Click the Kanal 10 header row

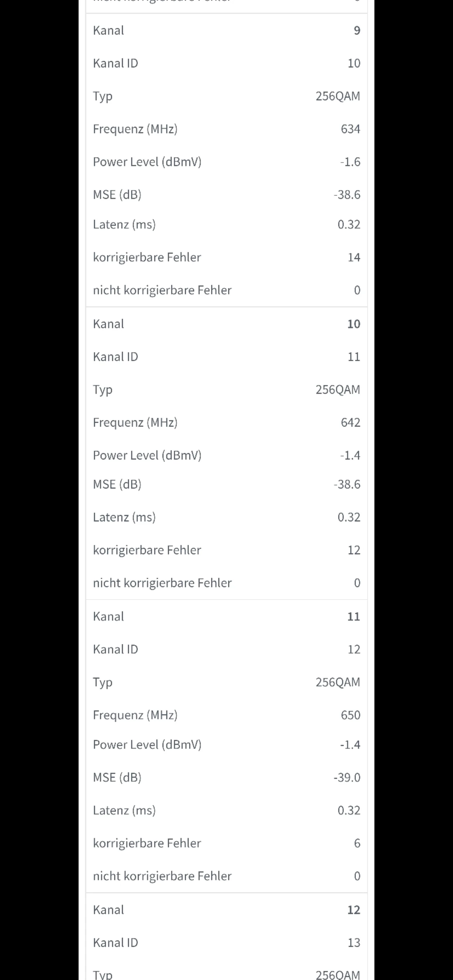coord(226,324)
